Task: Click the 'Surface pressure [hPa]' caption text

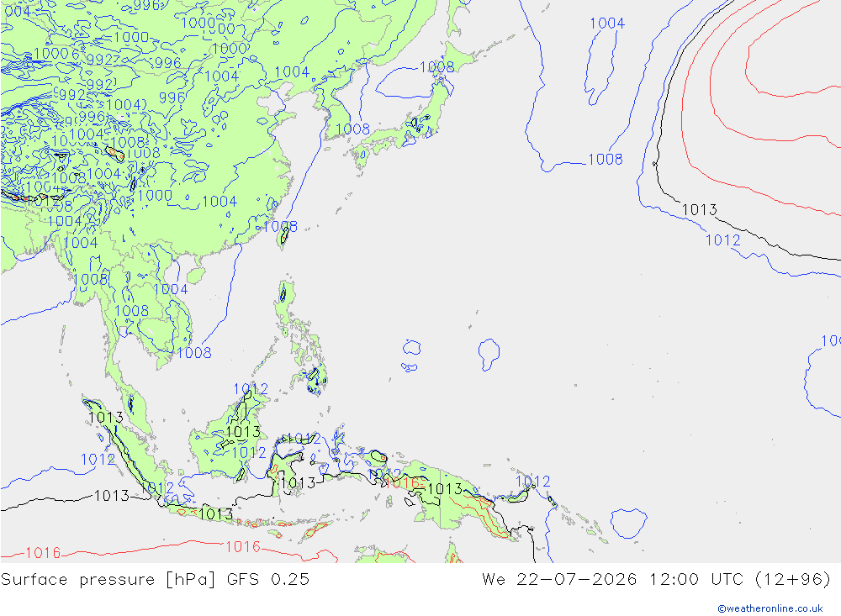Action: tap(108, 580)
